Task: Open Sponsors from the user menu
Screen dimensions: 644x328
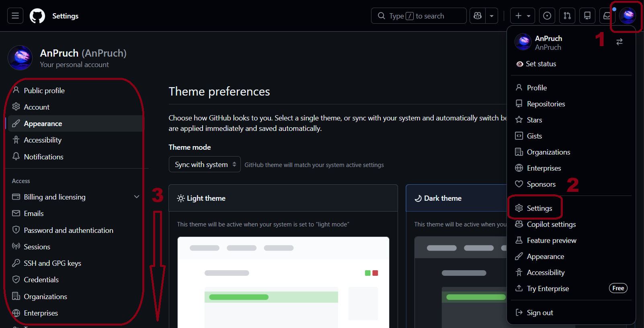Action: click(571, 184)
